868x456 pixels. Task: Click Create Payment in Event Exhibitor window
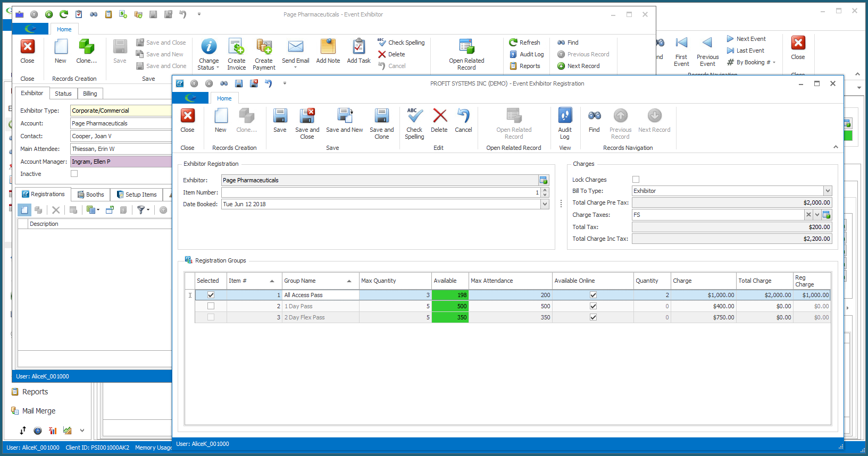coord(264,54)
